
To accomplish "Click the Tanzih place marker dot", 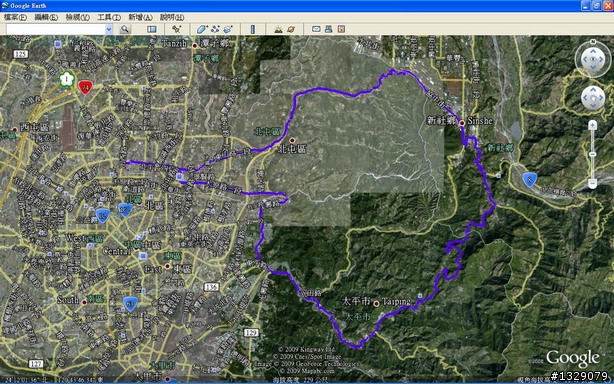I will point(195,46).
